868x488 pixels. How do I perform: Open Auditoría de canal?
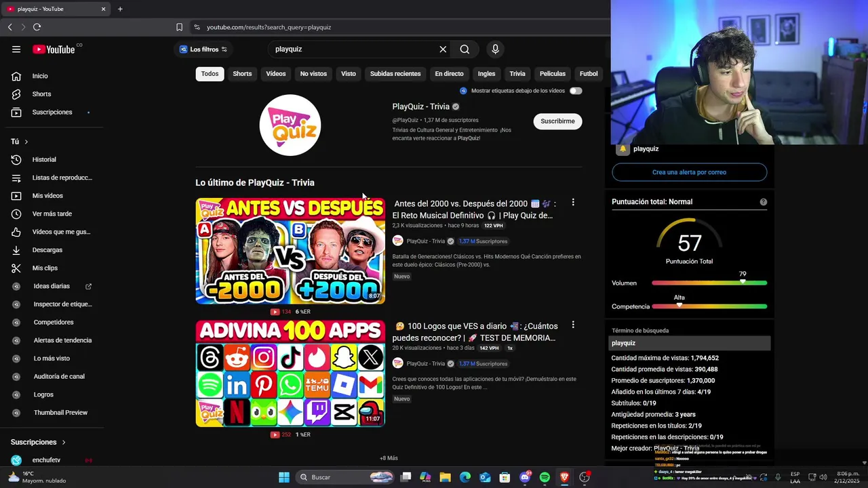click(x=59, y=376)
